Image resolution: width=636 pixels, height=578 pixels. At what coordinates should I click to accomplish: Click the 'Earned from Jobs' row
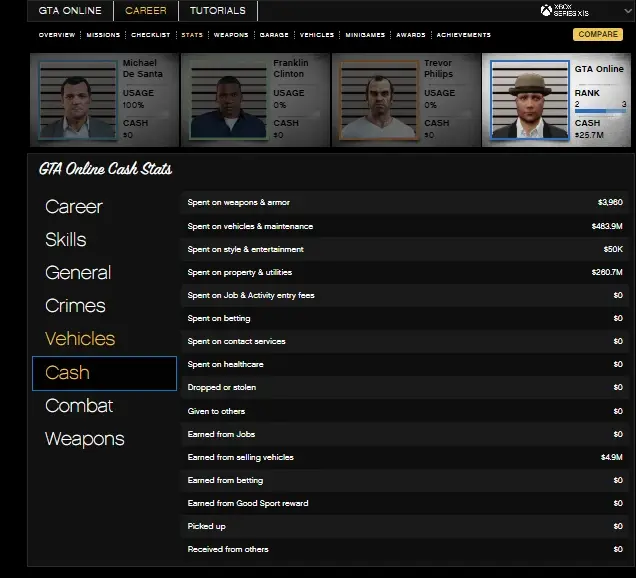coord(404,434)
